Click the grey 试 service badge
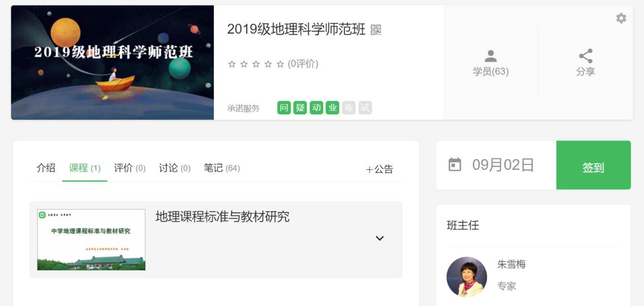Image resolution: width=644 pixels, height=306 pixels. point(365,108)
